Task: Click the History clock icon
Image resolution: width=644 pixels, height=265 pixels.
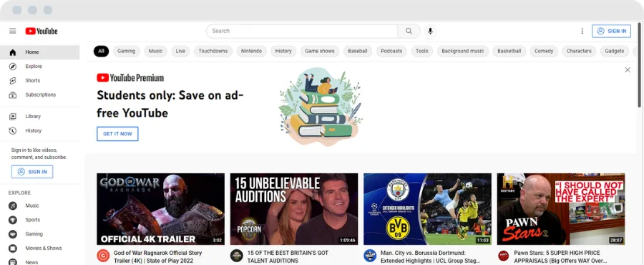Action: coord(13,130)
